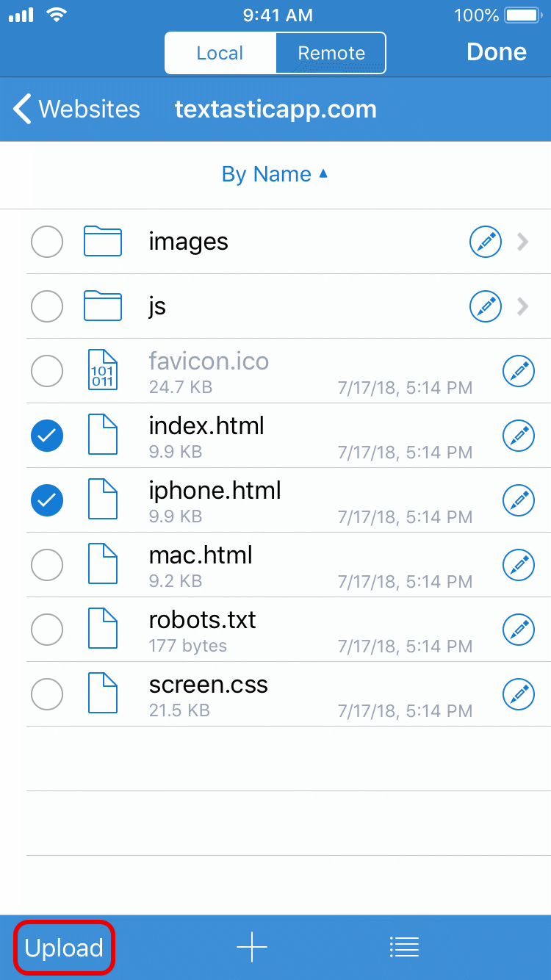Screen dimensions: 551x980
Task: Tap the 9.2 KB size label
Action: coord(175,581)
